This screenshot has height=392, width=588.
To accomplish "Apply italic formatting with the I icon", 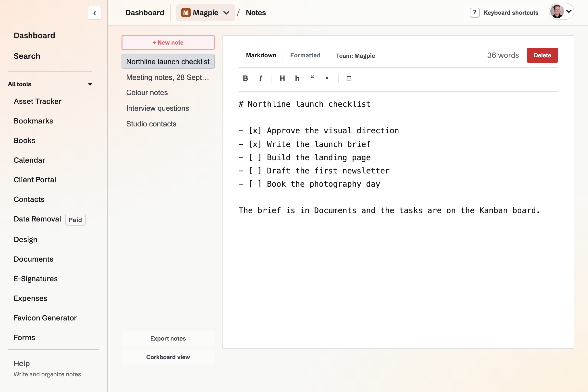I will pos(260,78).
